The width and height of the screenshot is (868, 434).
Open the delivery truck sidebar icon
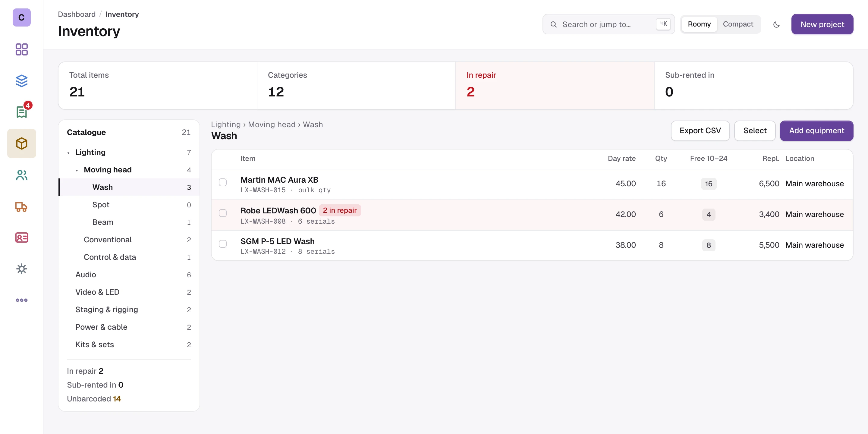[22, 206]
